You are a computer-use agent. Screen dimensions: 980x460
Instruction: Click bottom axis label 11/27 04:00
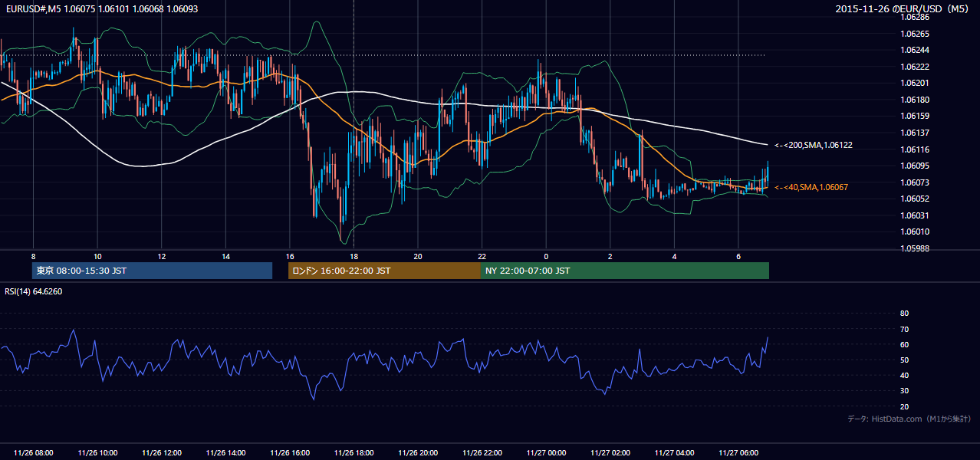tap(674, 453)
